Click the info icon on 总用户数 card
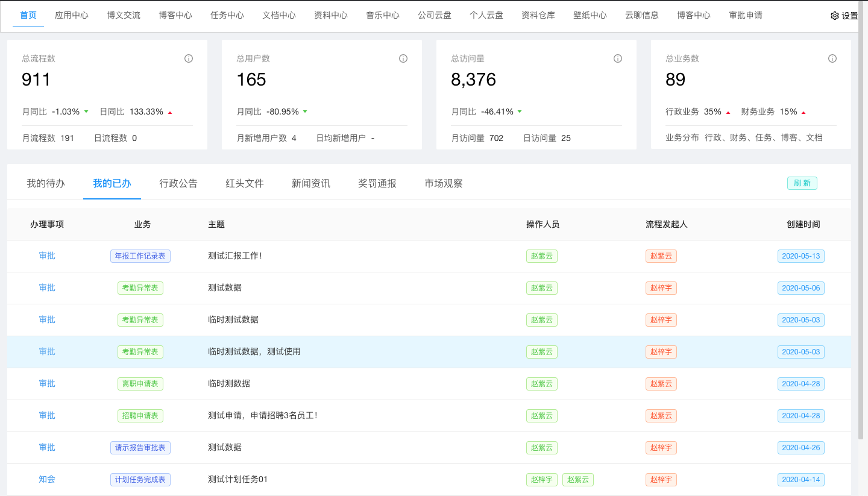 pos(403,58)
